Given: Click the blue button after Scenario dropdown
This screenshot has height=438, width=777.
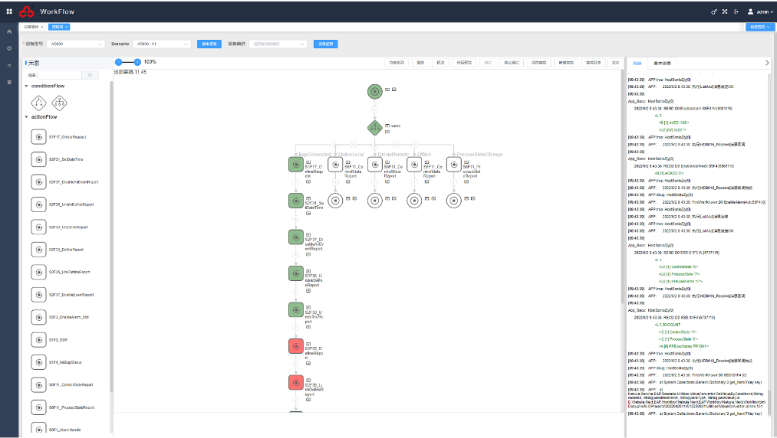Looking at the screenshot, I should [x=209, y=44].
